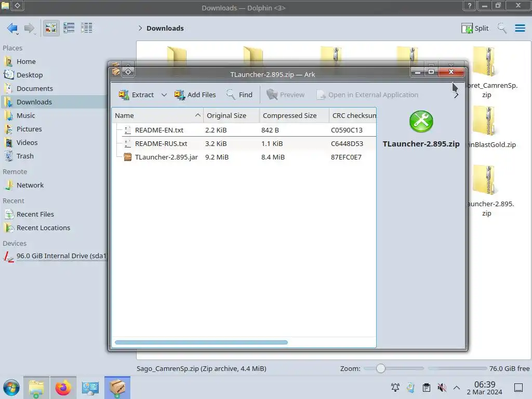This screenshot has height=399, width=532.
Task: Open Recent Files in sidebar
Action: tap(35, 215)
